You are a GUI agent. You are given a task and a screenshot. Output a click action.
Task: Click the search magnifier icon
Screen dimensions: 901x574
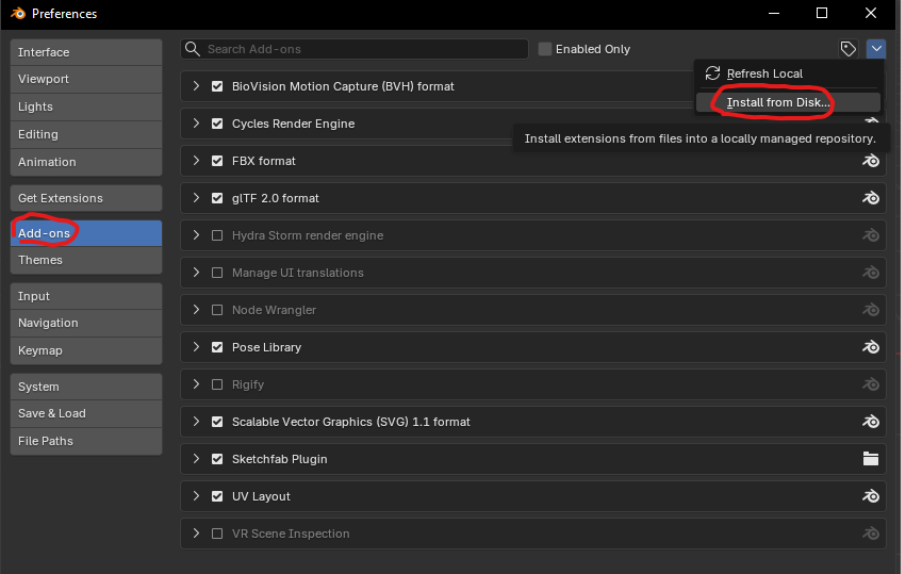(x=192, y=49)
